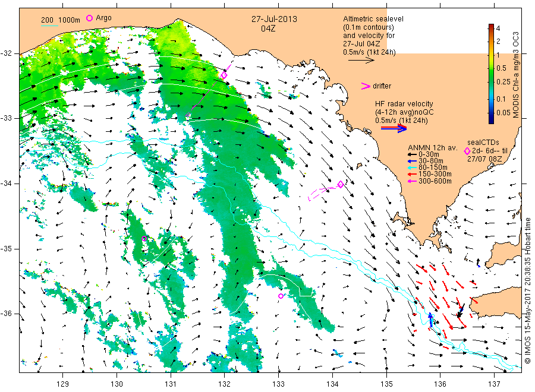Click the '0-30m' depth label
Viewport: 535px width, 392px height.
pyautogui.click(x=429, y=154)
